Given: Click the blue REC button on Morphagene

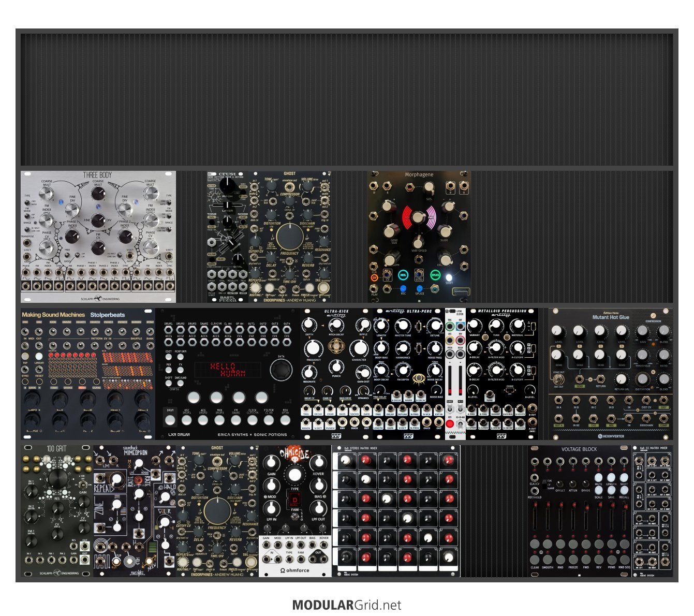Looking at the screenshot, I should [403, 287].
